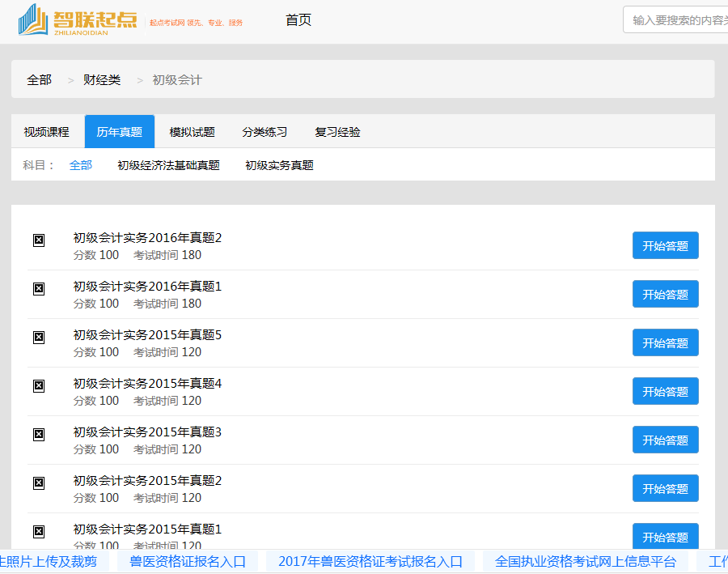
Task: Click broken image icon beside 初级会计实务2015年真题3
Action: (39, 434)
